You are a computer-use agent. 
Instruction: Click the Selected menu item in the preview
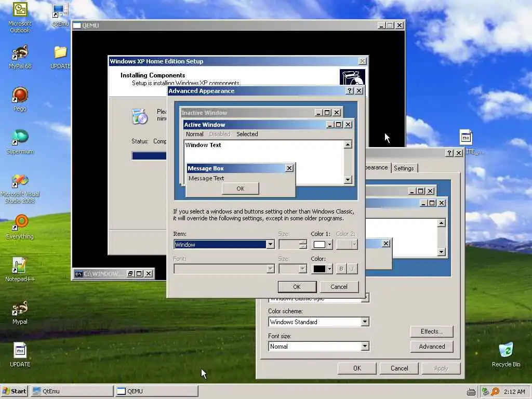point(247,134)
